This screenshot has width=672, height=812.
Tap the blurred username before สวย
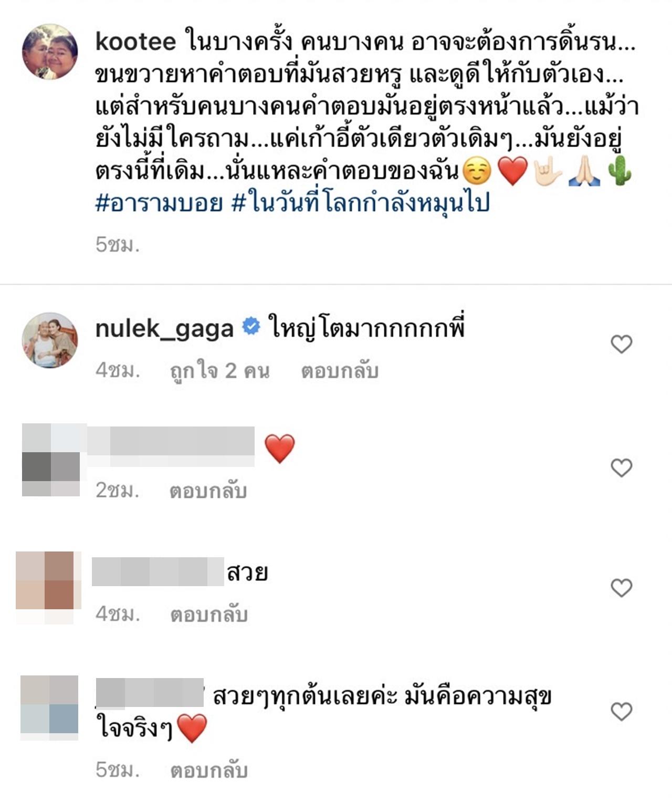[158, 572]
